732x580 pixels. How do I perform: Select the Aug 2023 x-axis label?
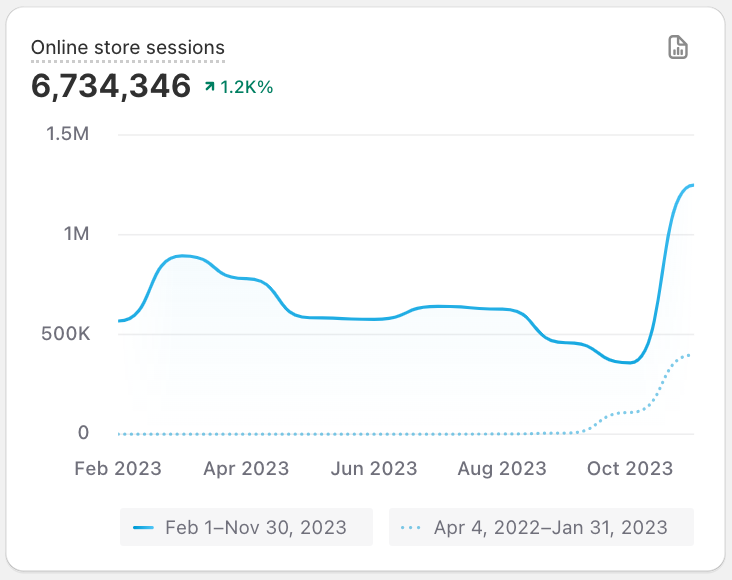coord(504,468)
